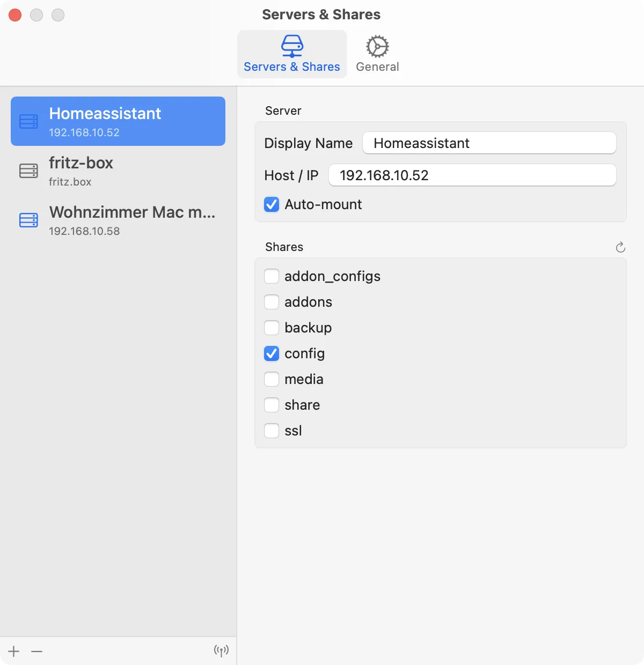This screenshot has height=665, width=644.
Task: Click the network discovery antenna icon
Action: pos(221,651)
